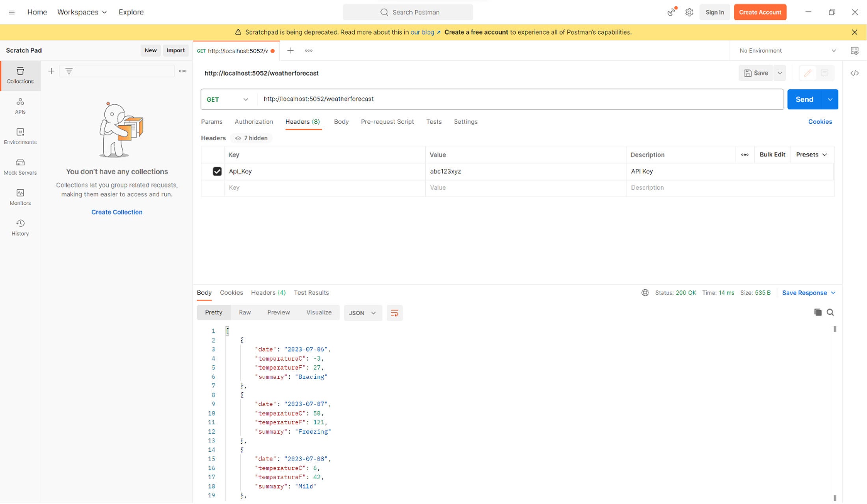The height and width of the screenshot is (504, 867).
Task: Click Bulk Edit for headers
Action: (772, 155)
